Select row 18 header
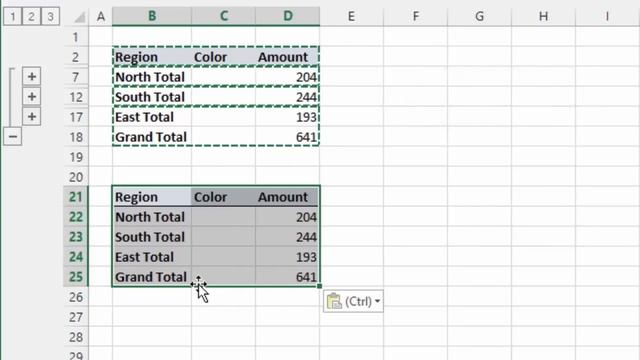The height and width of the screenshot is (360, 640). (76, 137)
